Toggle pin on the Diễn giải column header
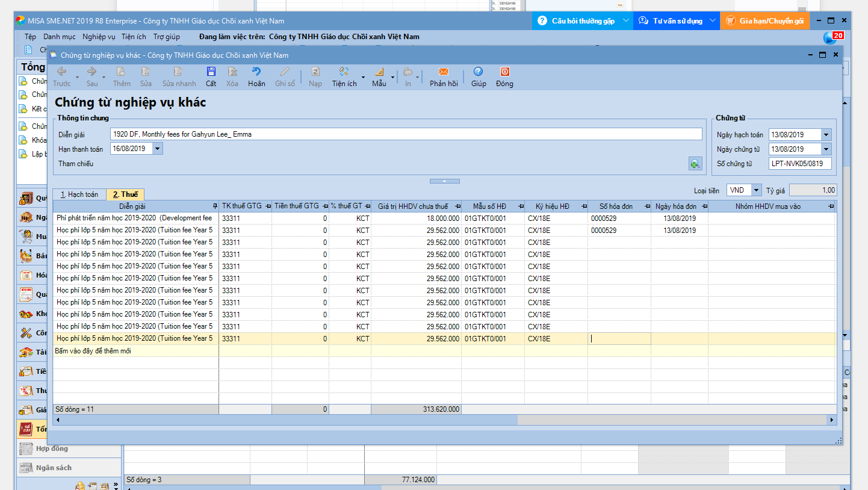This screenshot has width=868, height=490. click(215, 206)
